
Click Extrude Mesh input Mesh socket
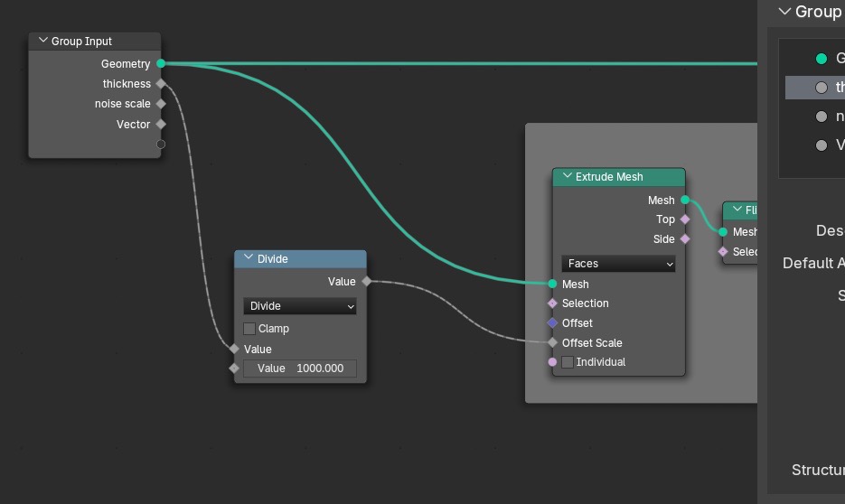click(552, 284)
